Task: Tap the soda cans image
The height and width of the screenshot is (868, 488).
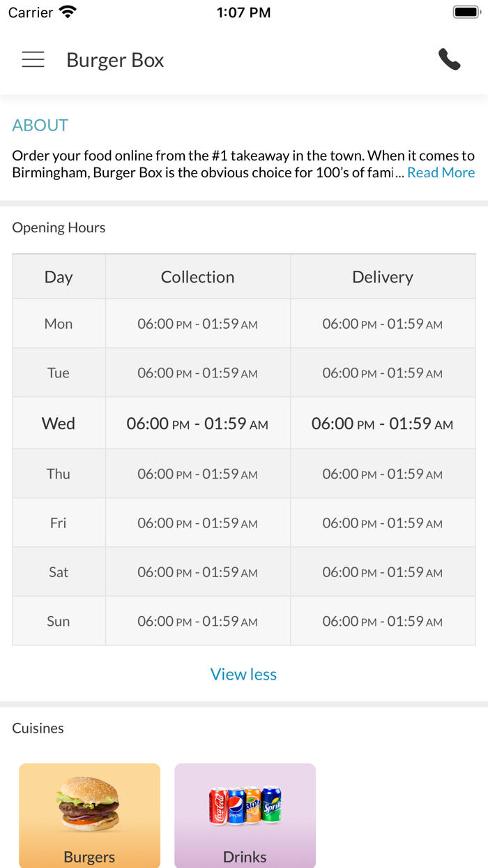Action: tap(245, 805)
